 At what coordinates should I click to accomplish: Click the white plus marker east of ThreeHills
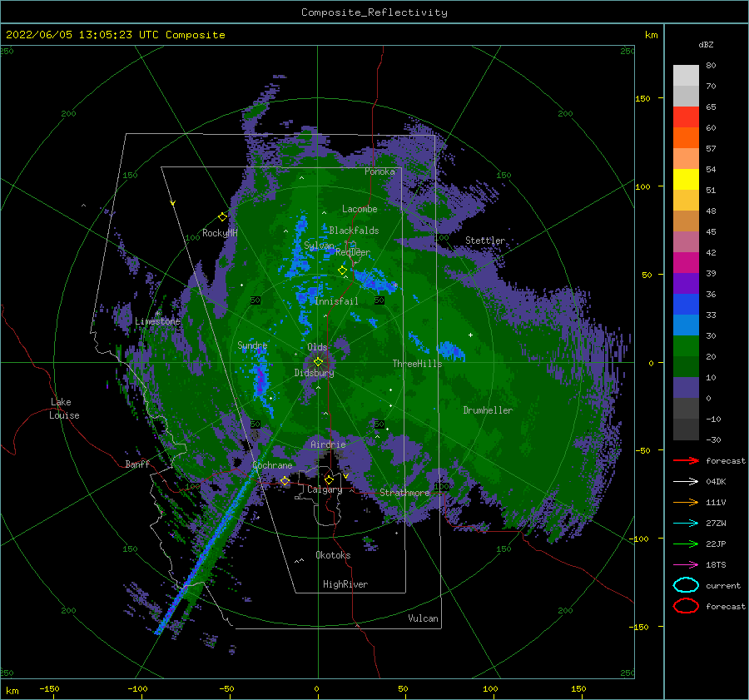click(x=470, y=335)
